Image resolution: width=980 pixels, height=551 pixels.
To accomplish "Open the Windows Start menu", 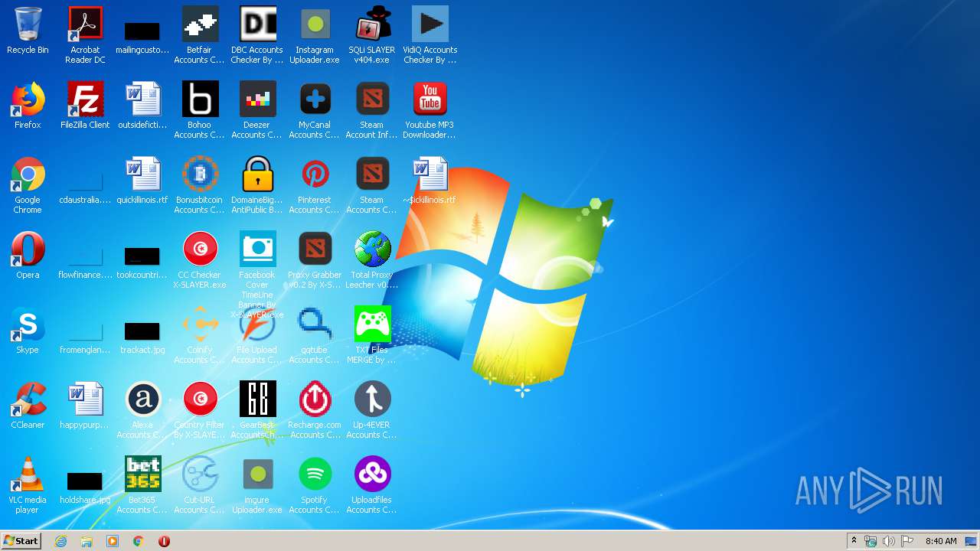I will pos(21,541).
